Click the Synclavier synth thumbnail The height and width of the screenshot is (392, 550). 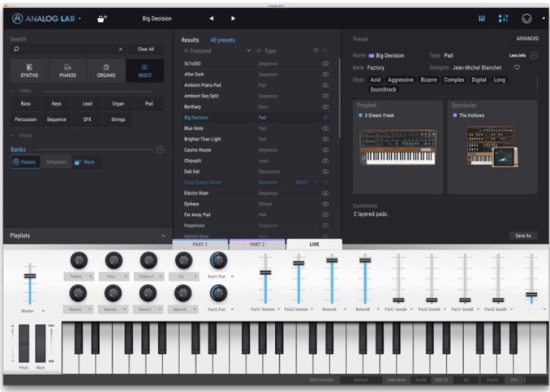click(x=492, y=147)
